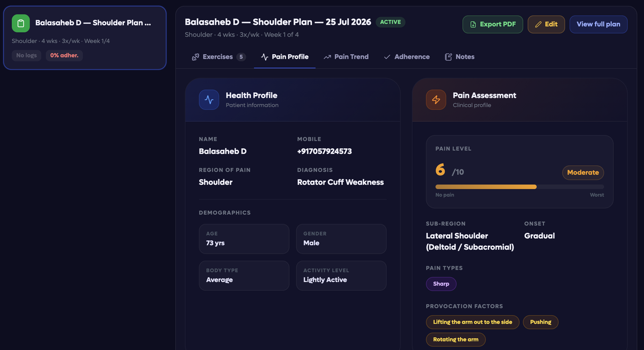The image size is (644, 350).
Task: Click the Rotating the arm tag
Action: (x=456, y=339)
